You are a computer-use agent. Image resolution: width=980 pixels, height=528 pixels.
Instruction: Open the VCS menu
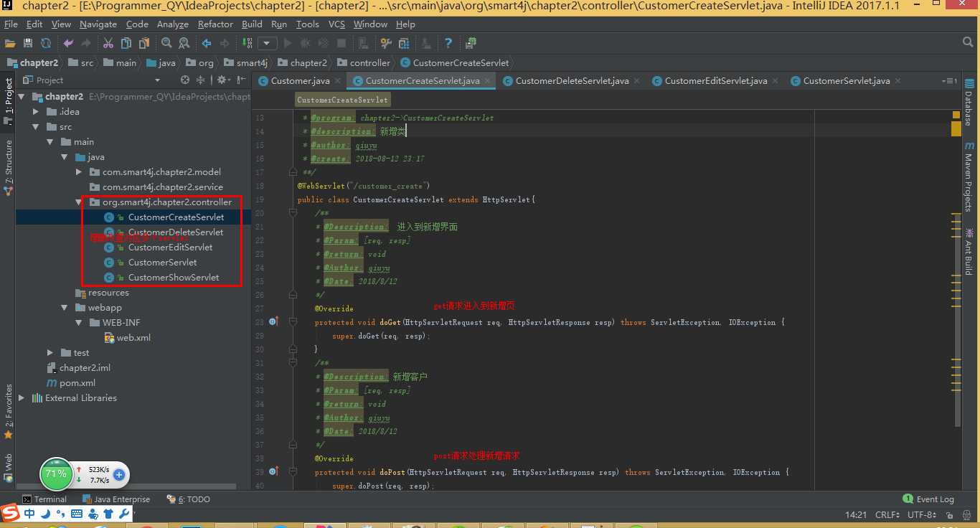pyautogui.click(x=336, y=24)
